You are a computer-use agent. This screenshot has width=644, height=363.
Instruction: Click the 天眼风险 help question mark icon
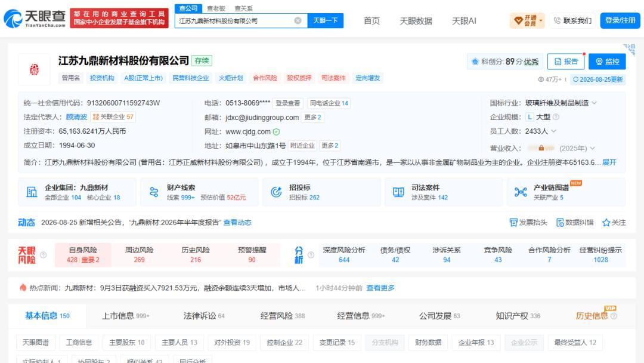(x=43, y=255)
